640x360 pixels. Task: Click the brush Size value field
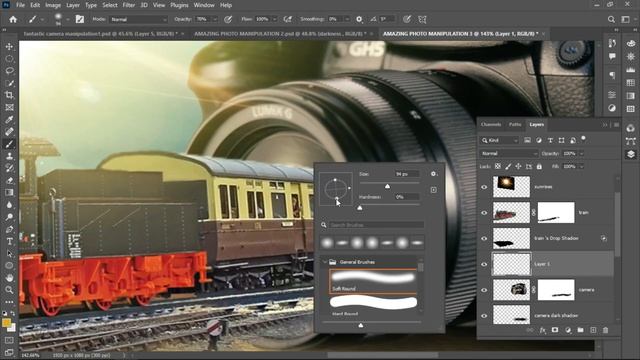[x=407, y=174]
